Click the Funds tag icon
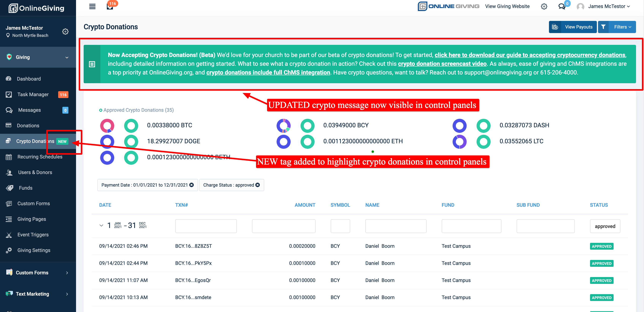644x312 pixels. point(10,188)
